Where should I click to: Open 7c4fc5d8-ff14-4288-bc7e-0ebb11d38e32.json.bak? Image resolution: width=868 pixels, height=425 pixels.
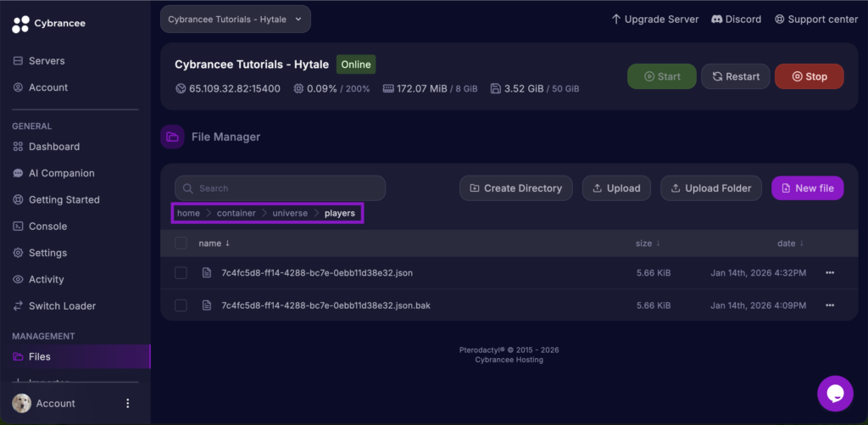[326, 305]
